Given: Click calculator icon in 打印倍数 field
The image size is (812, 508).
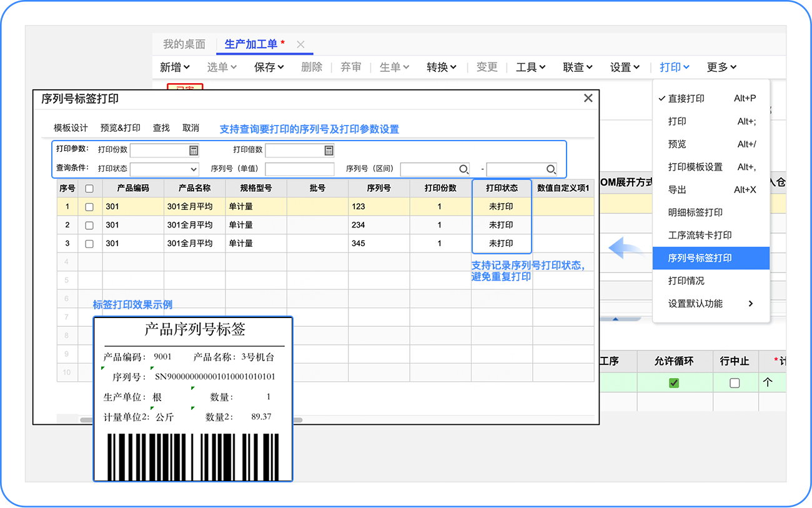Looking at the screenshot, I should point(329,150).
